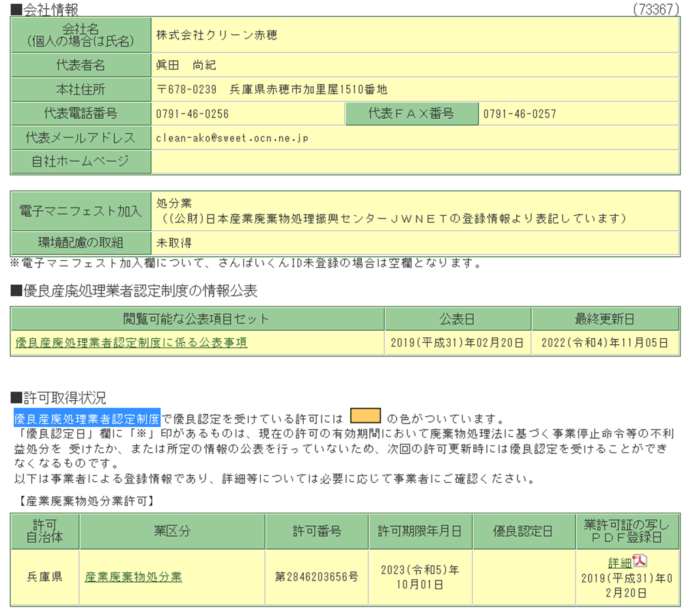Click the 閲覧可能な公表項目セット column header
This screenshot has width=693, height=616.
click(197, 319)
